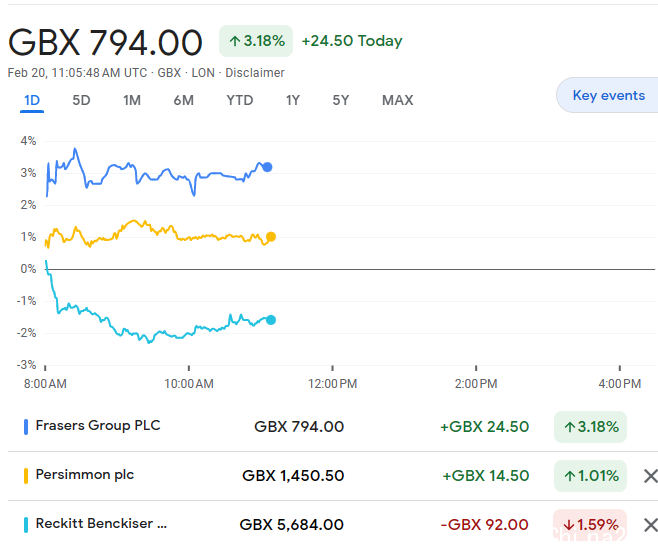Show the MAX time range tab
The image size is (658, 549).
397,100
